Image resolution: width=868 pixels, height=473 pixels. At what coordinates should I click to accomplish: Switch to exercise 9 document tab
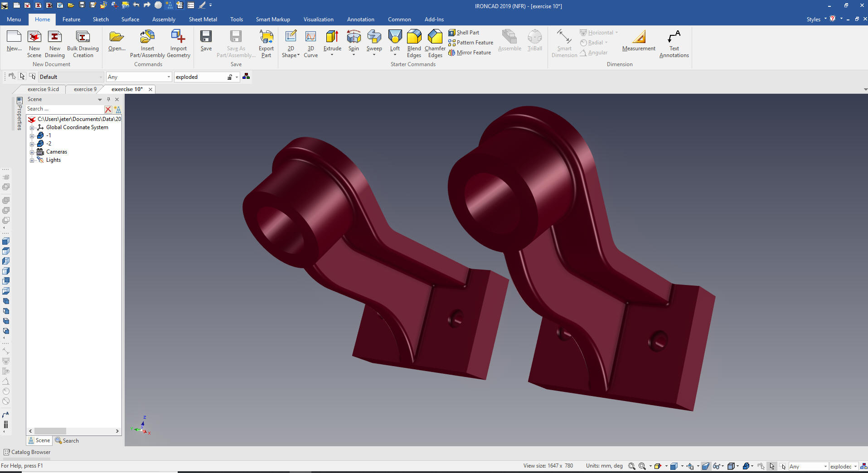pyautogui.click(x=85, y=89)
